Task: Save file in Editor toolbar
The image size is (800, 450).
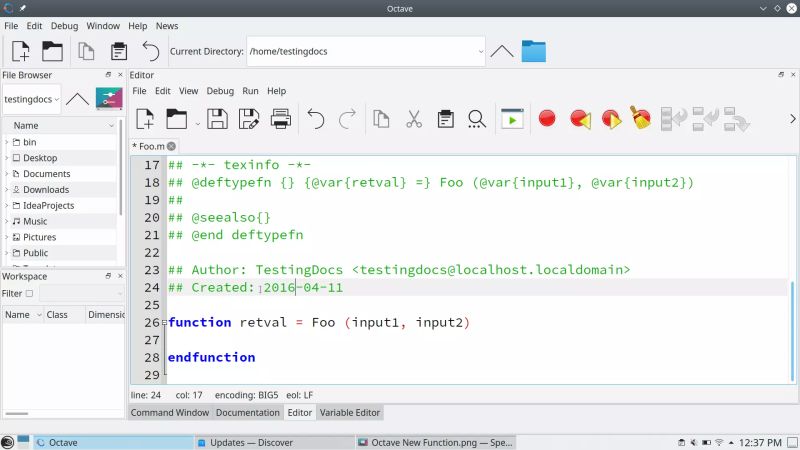Action: point(217,119)
